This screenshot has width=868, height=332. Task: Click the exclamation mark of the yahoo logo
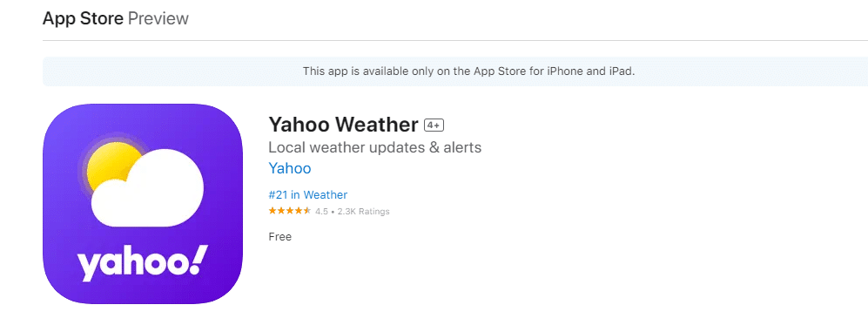[x=200, y=259]
